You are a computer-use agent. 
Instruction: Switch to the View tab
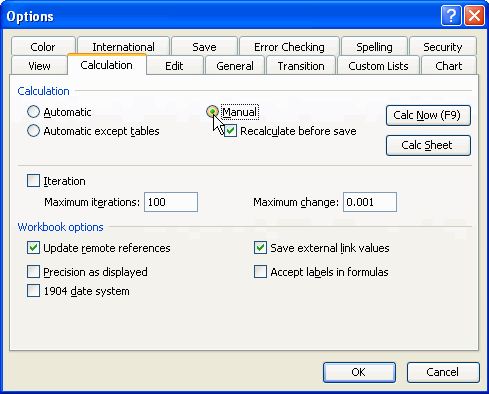tap(39, 66)
